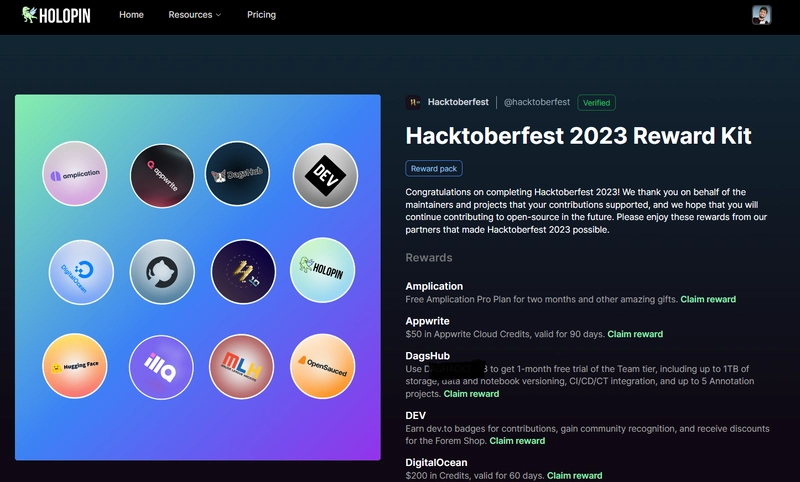Click the DigitalOcean reward heading

436,463
